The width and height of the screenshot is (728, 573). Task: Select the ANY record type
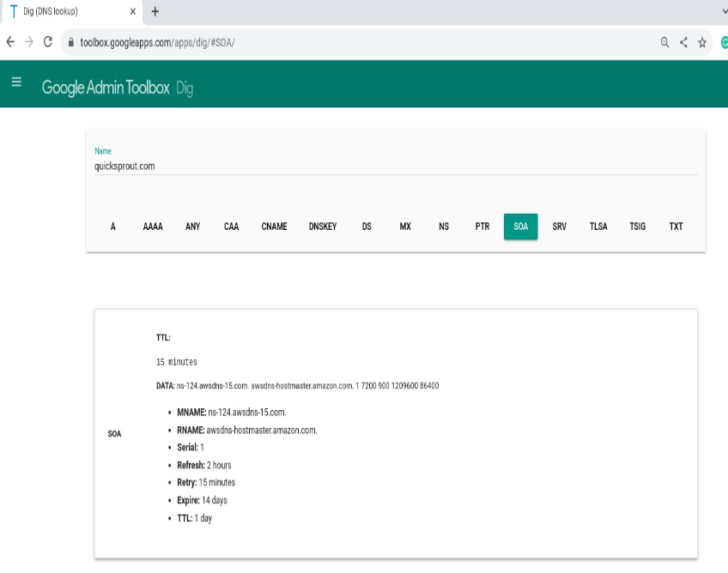pos(192,226)
